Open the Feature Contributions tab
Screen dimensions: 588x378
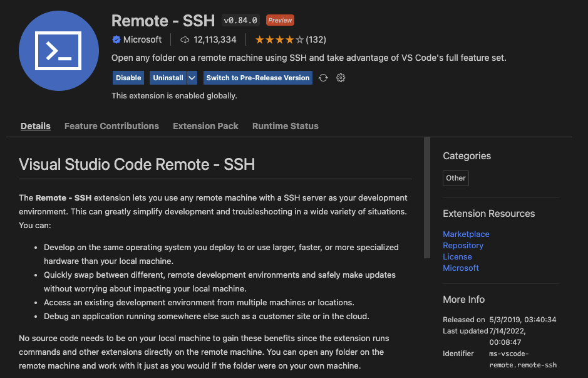pyautogui.click(x=111, y=126)
